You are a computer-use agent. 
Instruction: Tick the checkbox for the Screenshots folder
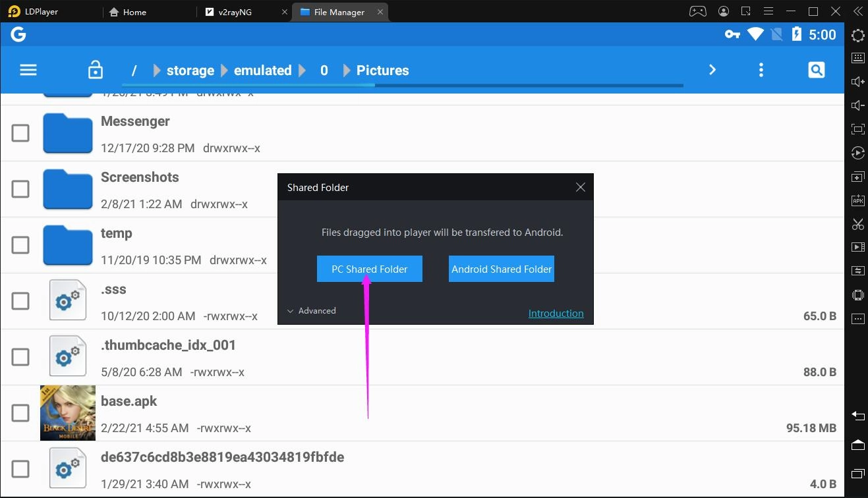point(20,189)
